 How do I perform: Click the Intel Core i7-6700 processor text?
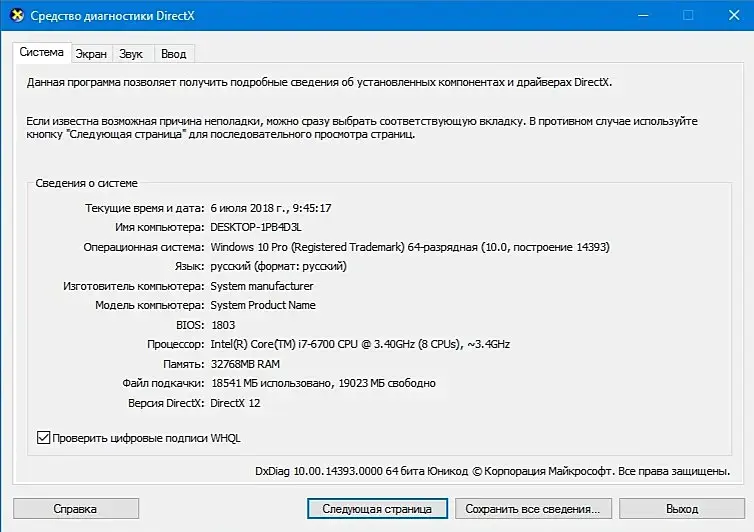point(360,344)
